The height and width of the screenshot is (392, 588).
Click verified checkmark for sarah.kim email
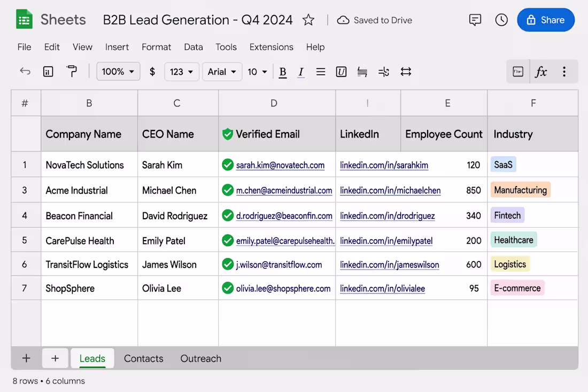click(x=227, y=165)
